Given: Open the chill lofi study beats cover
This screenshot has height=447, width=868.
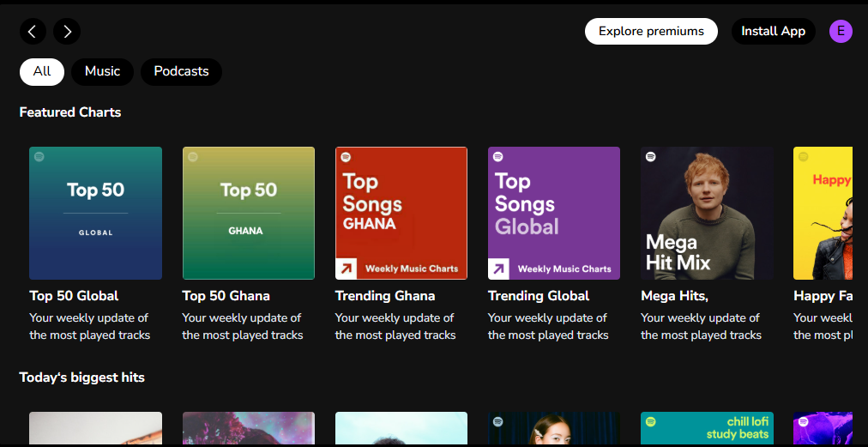Looking at the screenshot, I should click(707, 428).
